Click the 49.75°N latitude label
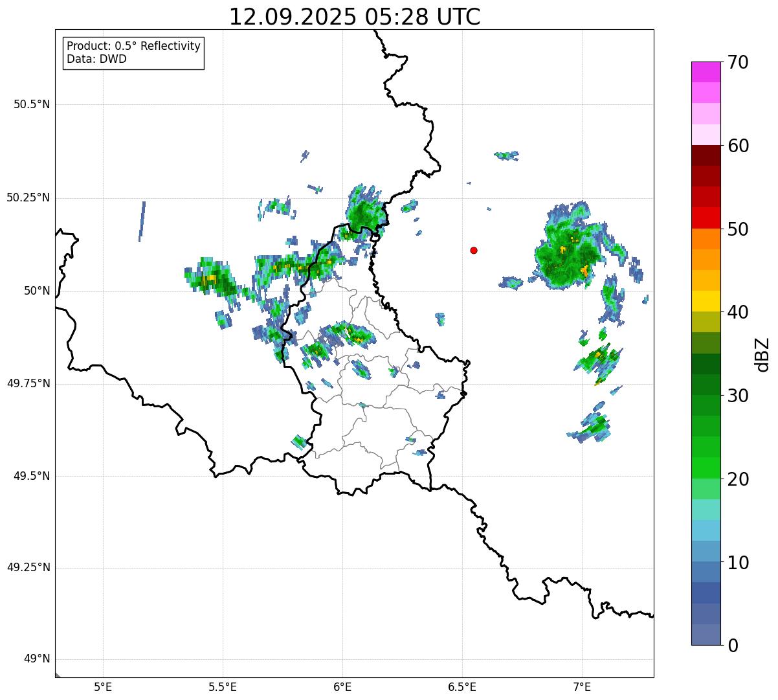This screenshot has width=778, height=700. [28, 383]
